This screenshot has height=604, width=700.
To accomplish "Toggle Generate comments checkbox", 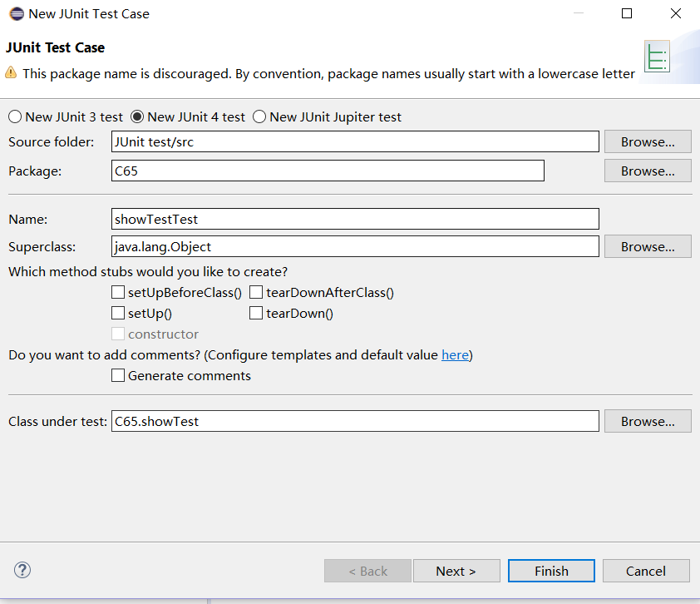I will [x=118, y=376].
